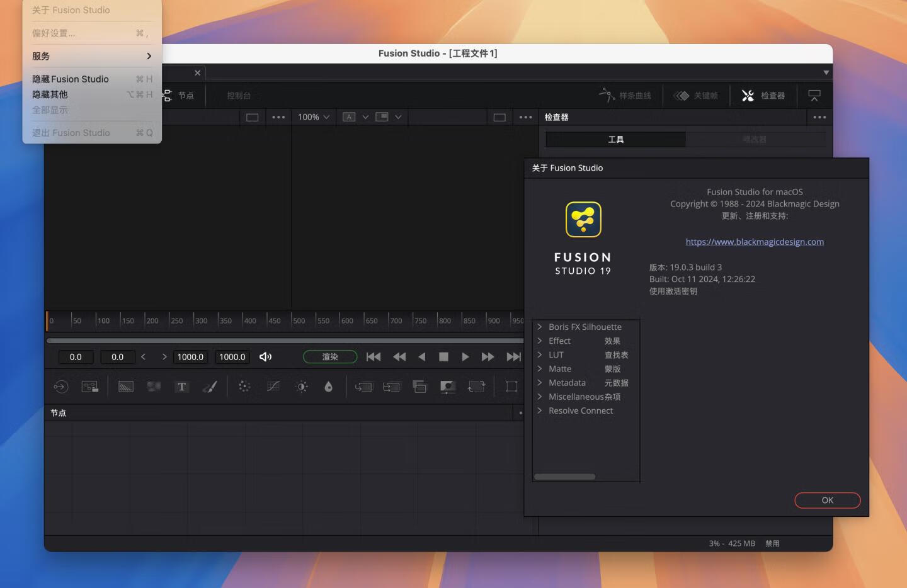Open the channel A dropdown arrow
This screenshot has height=588, width=907.
pyautogui.click(x=365, y=117)
